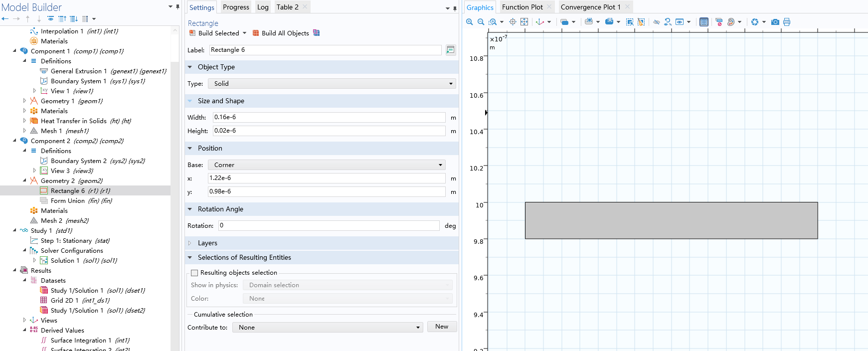
Task: Click the scene light aperture icon
Action: (755, 22)
